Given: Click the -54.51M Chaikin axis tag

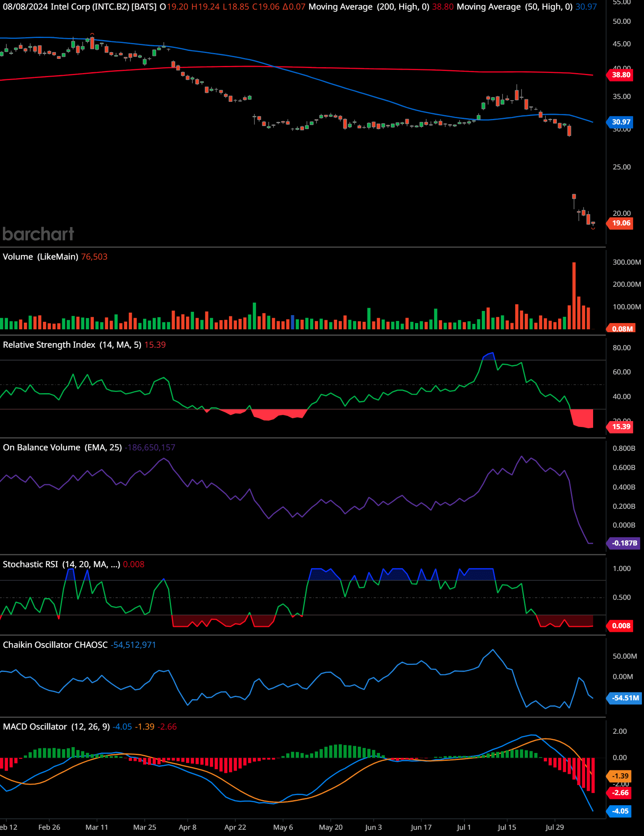Looking at the screenshot, I should tap(625, 698).
